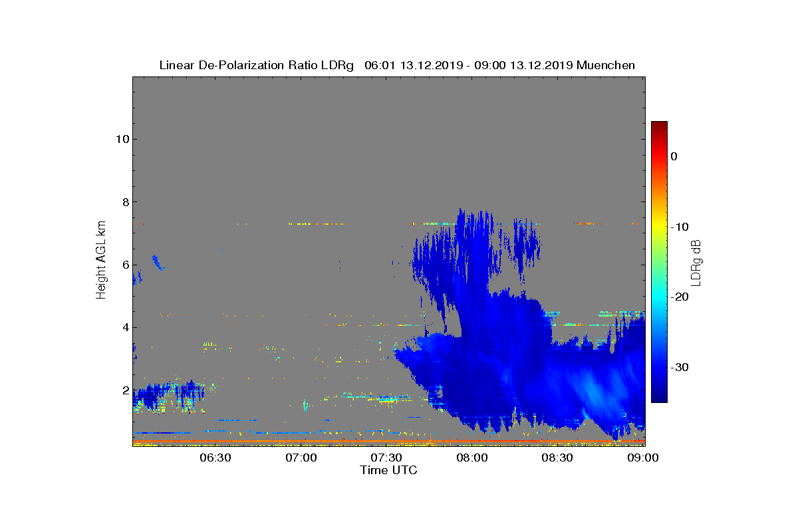798x532 pixels.
Task: Click the 8 km height tick label
Action: (x=126, y=201)
